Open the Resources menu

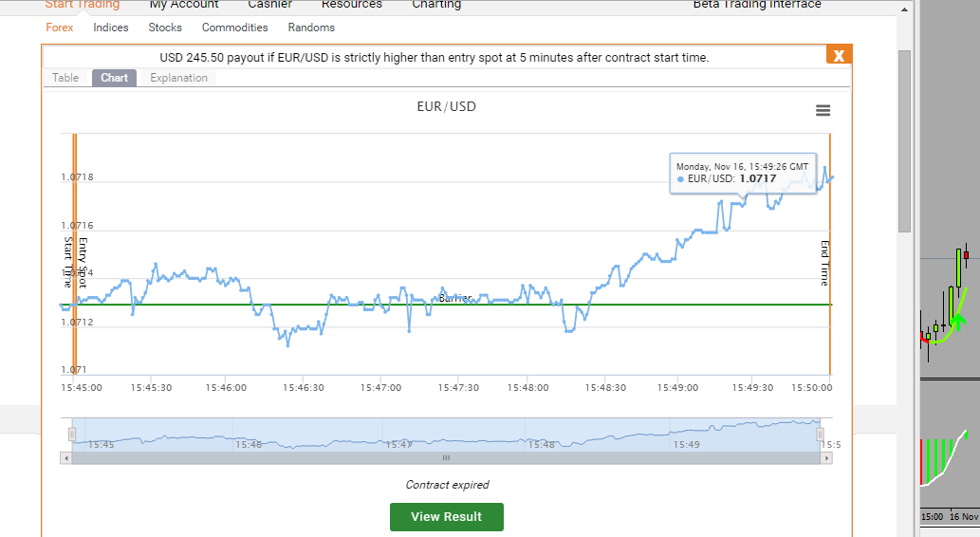[352, 5]
